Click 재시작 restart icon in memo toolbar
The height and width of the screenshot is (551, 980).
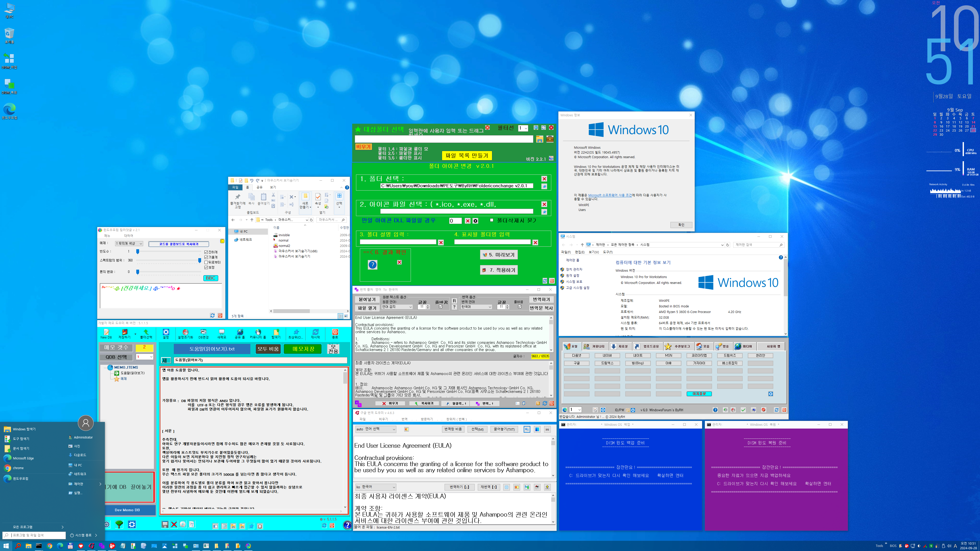point(315,333)
